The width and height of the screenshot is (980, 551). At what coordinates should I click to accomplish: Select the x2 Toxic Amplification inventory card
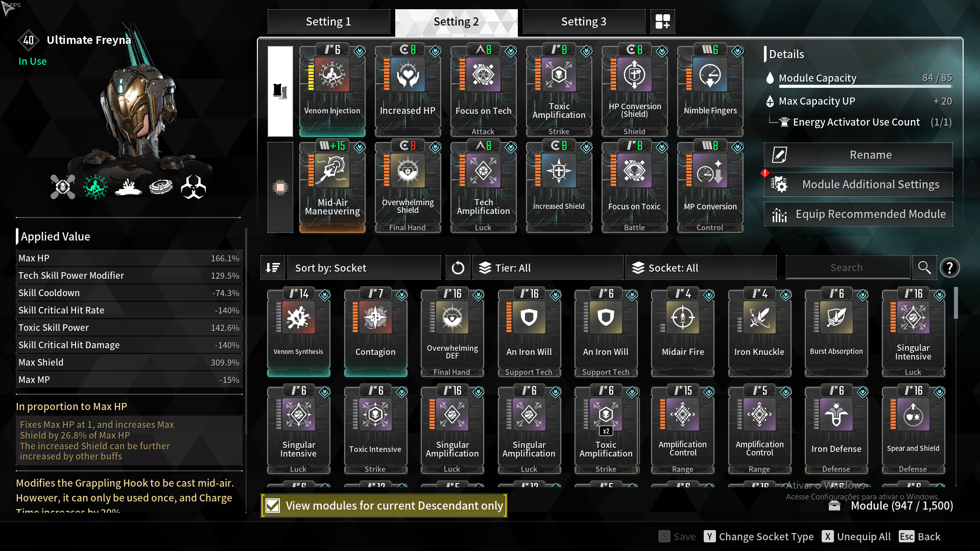click(606, 429)
